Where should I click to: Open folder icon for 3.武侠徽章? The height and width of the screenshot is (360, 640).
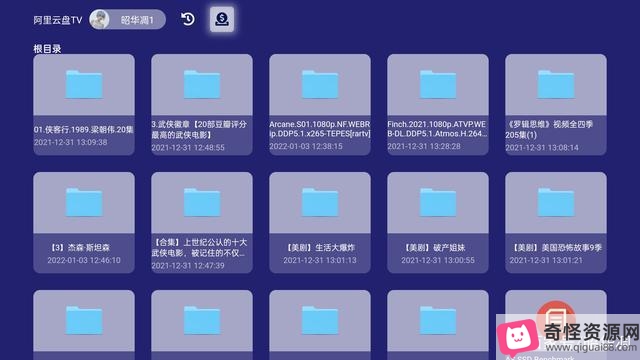(x=202, y=84)
